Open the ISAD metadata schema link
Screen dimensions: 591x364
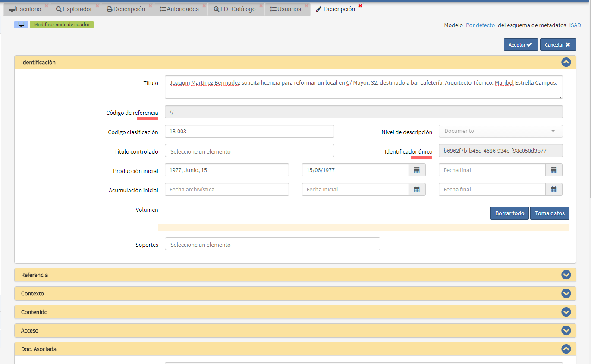575,25
